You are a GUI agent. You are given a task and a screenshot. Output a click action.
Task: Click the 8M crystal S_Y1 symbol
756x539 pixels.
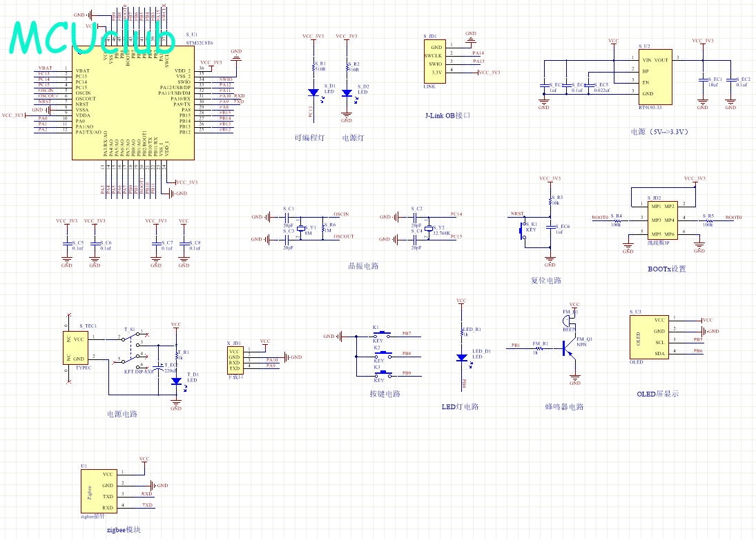pyautogui.click(x=301, y=227)
